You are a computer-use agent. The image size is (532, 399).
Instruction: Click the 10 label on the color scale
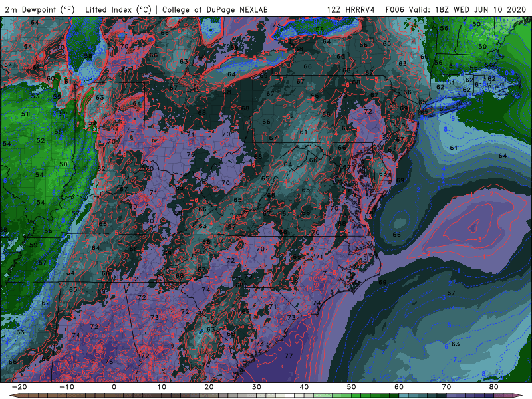pos(162,387)
